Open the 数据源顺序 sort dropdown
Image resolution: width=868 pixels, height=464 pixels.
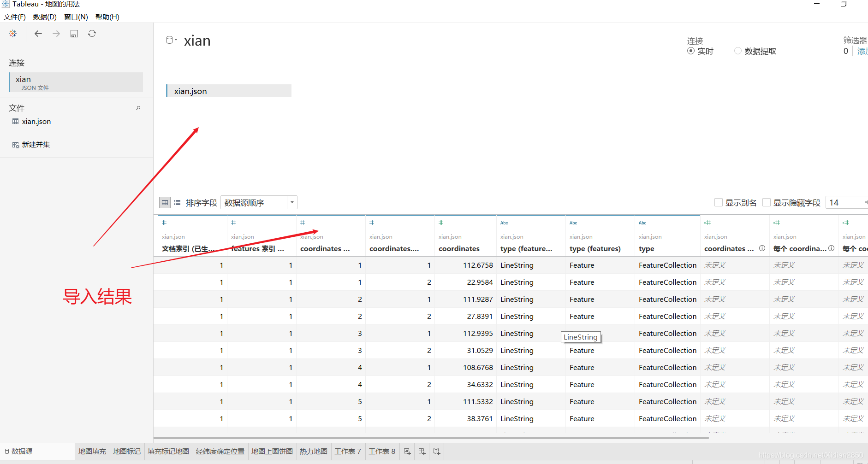click(x=259, y=203)
